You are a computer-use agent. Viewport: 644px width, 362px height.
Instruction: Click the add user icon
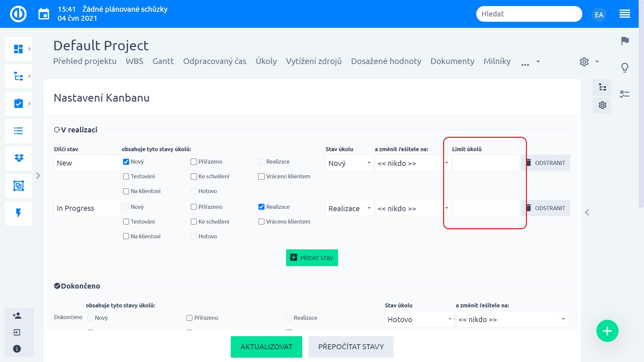click(17, 315)
